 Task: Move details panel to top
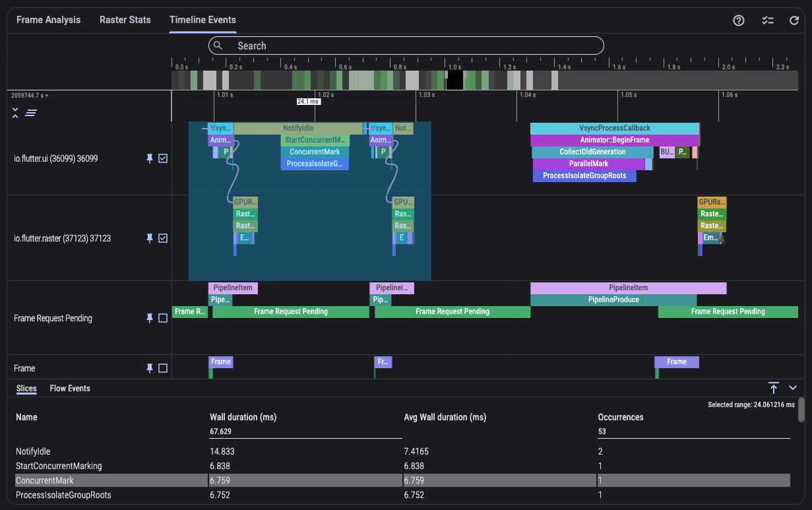click(x=774, y=388)
